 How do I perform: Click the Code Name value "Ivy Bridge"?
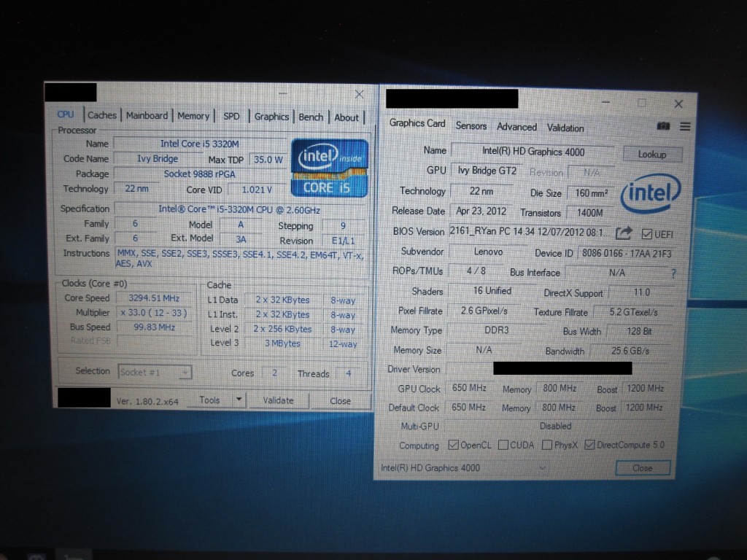coord(158,158)
